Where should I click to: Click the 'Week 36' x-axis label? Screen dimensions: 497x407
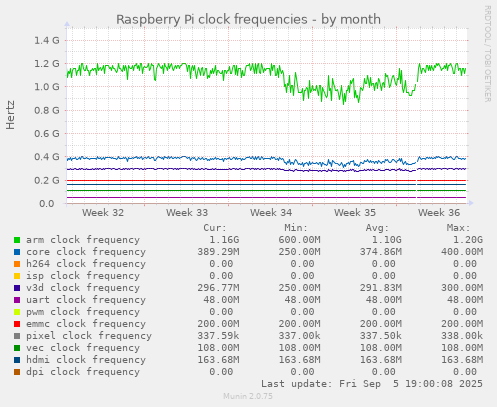[439, 213]
